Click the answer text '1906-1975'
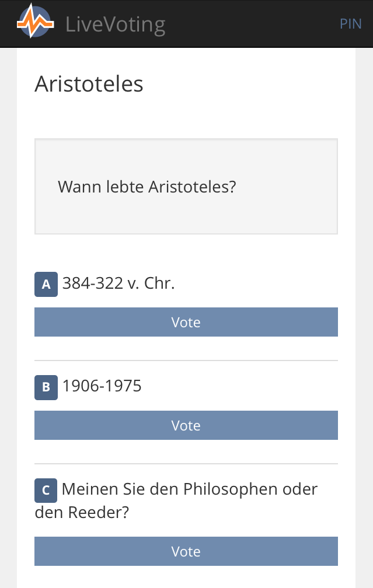373x588 pixels. 102,386
